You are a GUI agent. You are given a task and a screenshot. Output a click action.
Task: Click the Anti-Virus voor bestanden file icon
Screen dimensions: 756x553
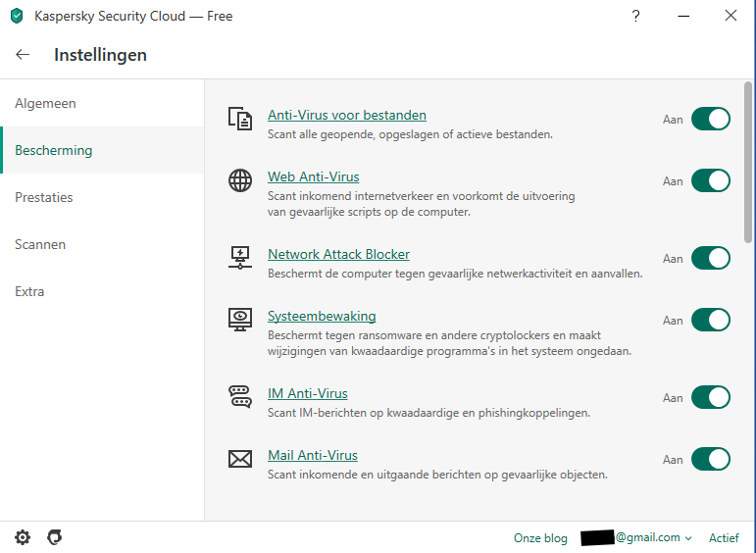coord(240,119)
